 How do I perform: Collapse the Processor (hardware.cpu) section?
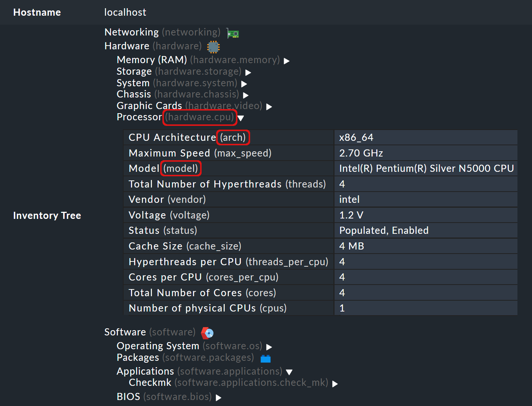click(241, 118)
